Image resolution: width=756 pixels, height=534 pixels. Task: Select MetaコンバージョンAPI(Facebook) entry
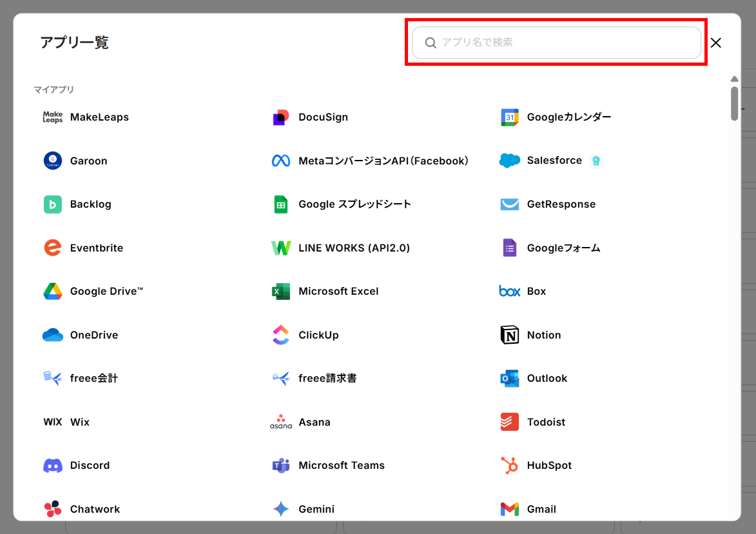[383, 161]
